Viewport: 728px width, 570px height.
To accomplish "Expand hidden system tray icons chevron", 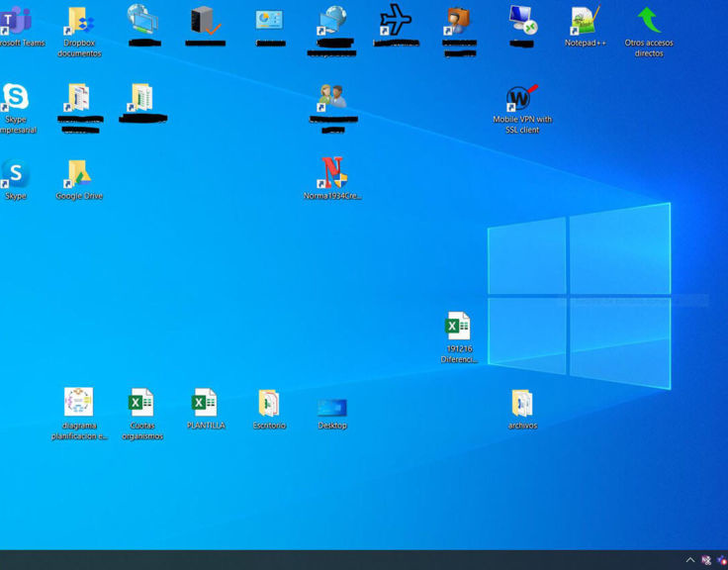I will pyautogui.click(x=690, y=560).
